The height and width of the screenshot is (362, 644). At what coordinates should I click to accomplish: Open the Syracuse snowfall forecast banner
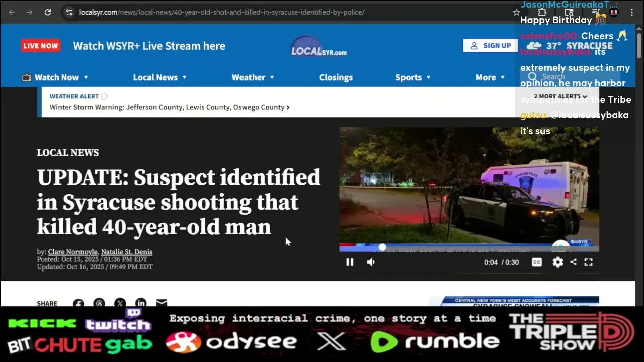pyautogui.click(x=514, y=302)
